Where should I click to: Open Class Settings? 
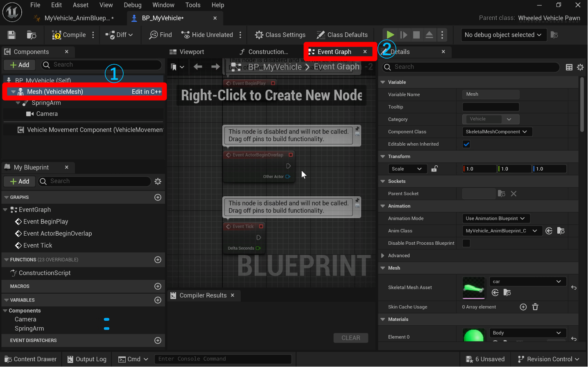click(280, 35)
